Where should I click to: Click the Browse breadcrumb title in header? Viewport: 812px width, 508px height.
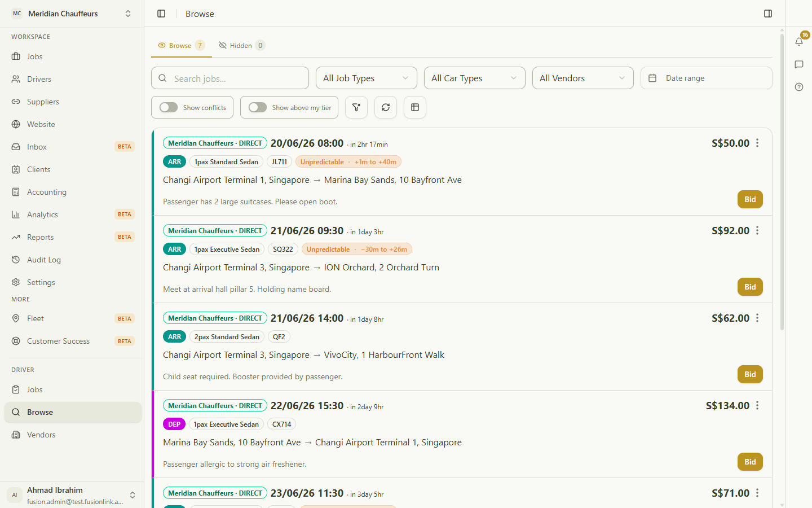[x=200, y=14]
